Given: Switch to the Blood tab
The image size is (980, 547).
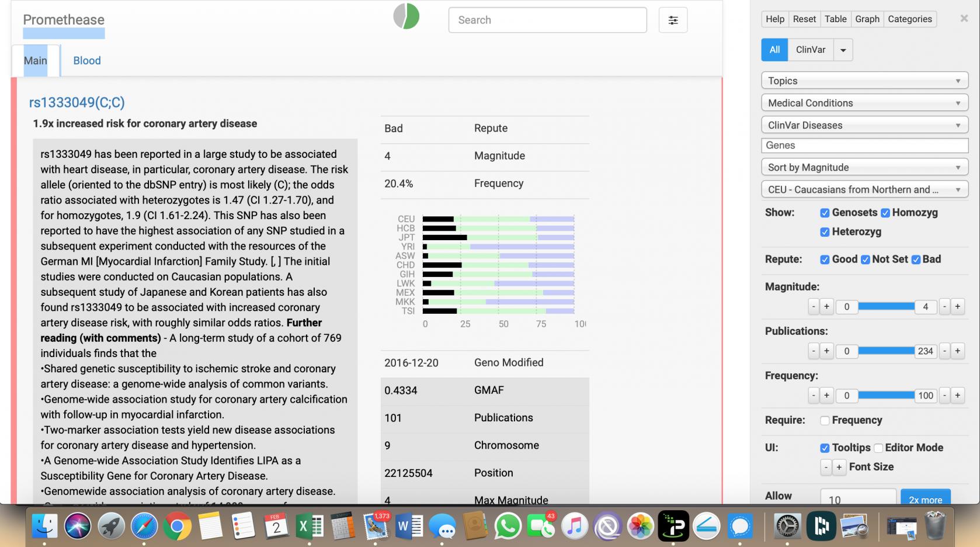Looking at the screenshot, I should click(x=87, y=61).
